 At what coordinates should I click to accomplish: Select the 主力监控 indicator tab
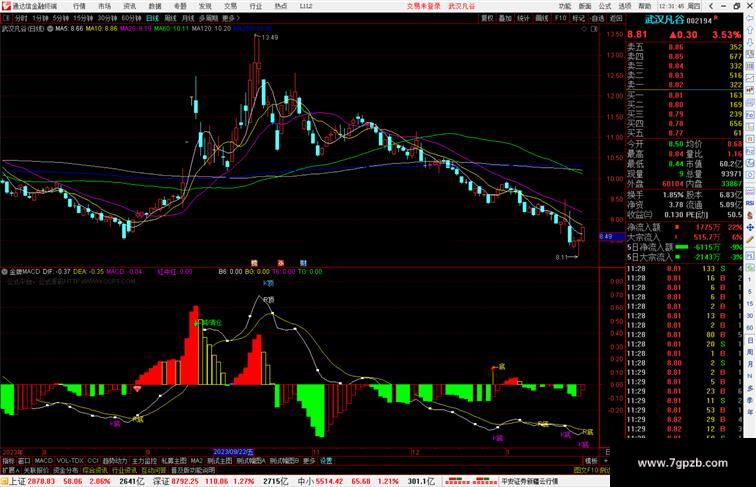coord(145,461)
